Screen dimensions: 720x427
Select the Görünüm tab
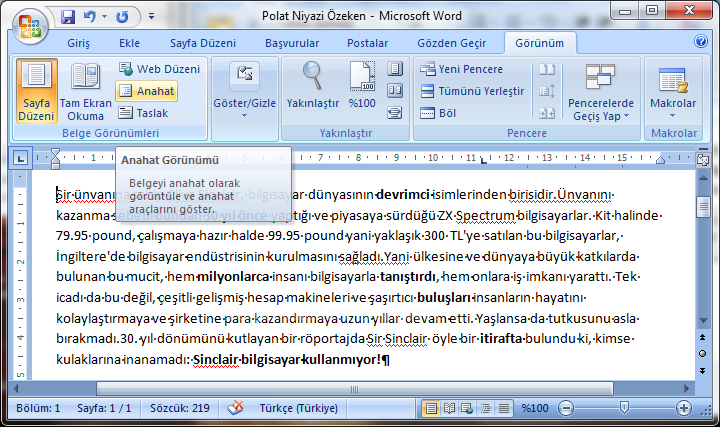(540, 43)
